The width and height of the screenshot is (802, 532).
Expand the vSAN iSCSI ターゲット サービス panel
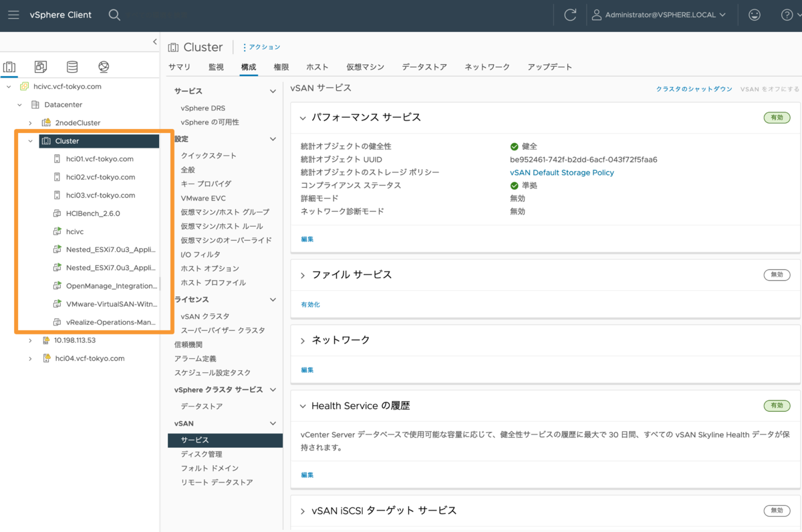(x=303, y=511)
